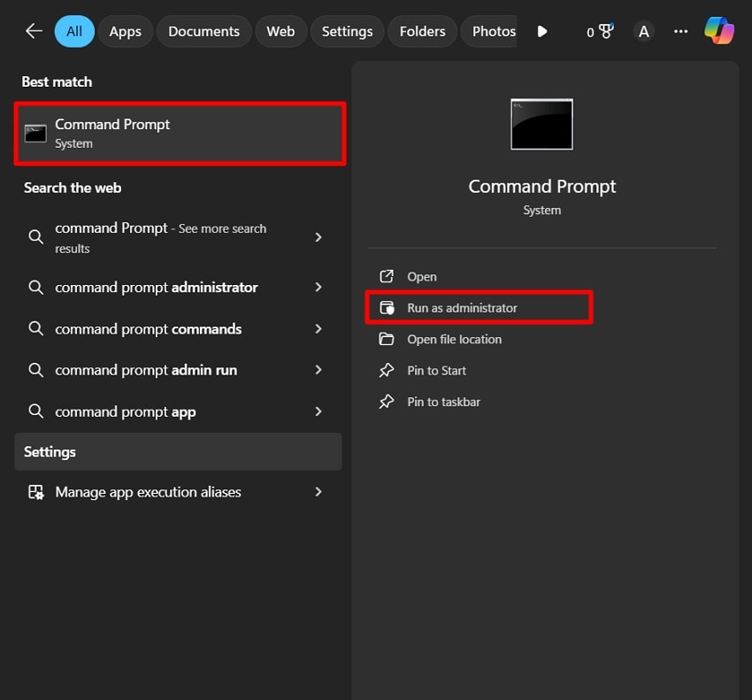Click the Open file location folder icon
The image size is (752, 700).
pos(388,339)
